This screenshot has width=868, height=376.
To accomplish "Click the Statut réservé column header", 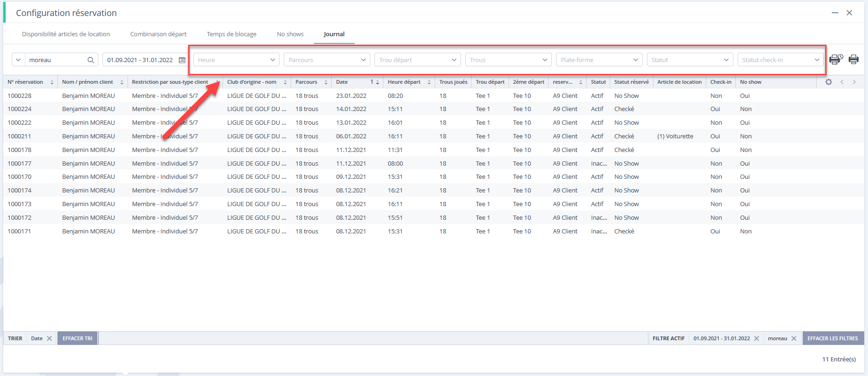I will click(x=631, y=82).
